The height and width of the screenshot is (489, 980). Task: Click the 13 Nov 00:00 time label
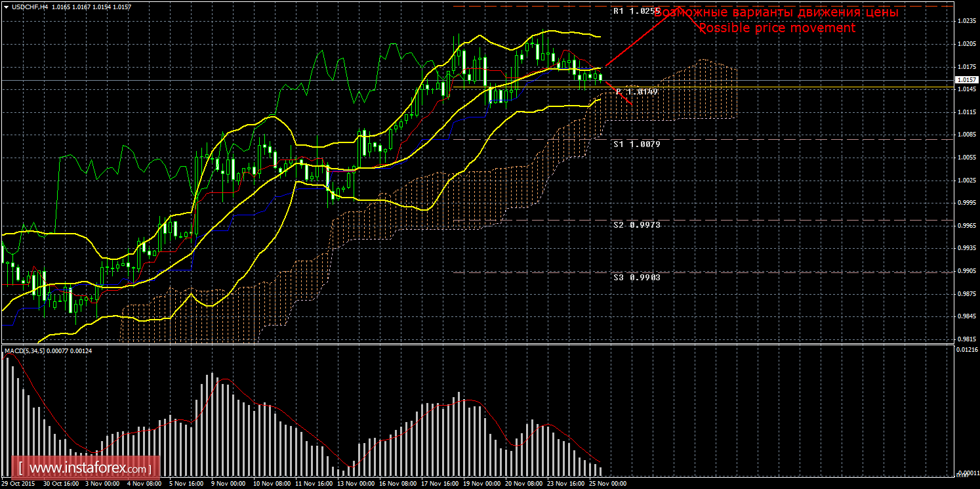pos(356,484)
